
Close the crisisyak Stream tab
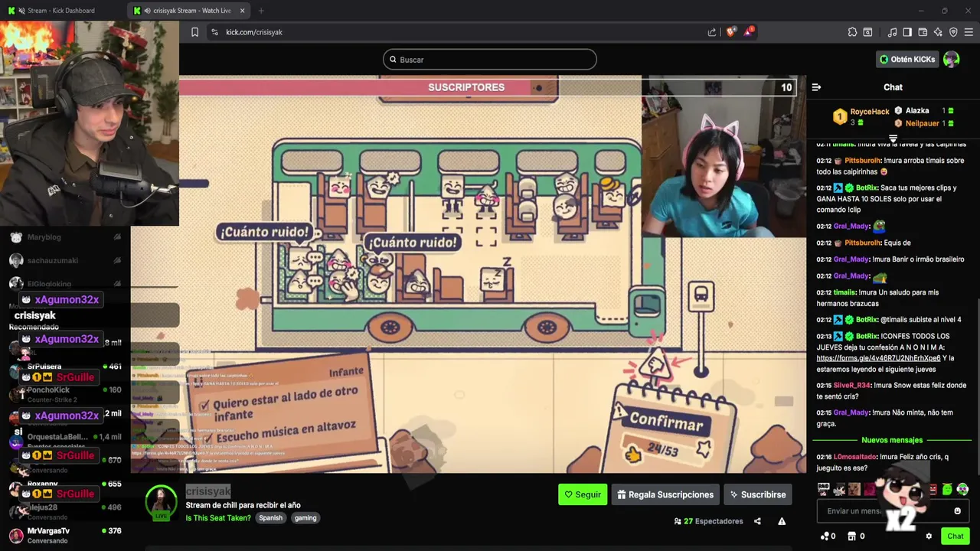click(x=243, y=11)
